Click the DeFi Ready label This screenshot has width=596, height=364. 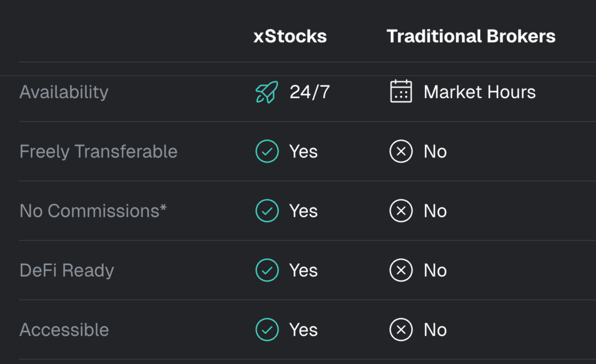click(x=67, y=270)
